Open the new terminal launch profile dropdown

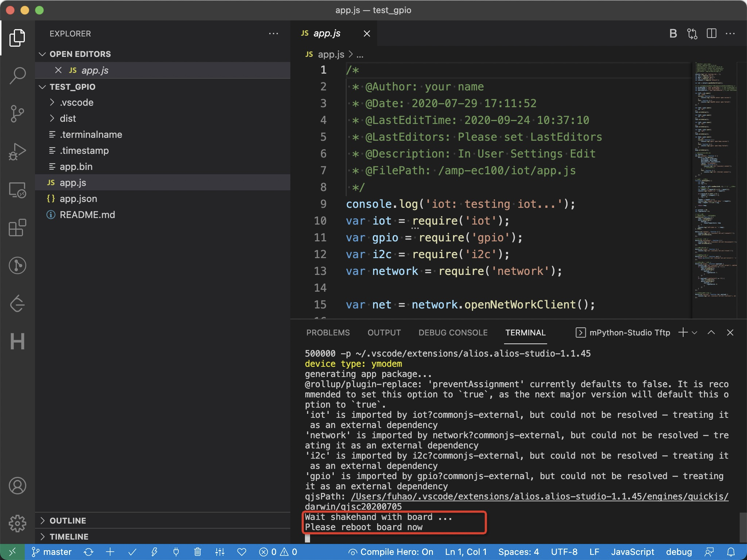[695, 332]
